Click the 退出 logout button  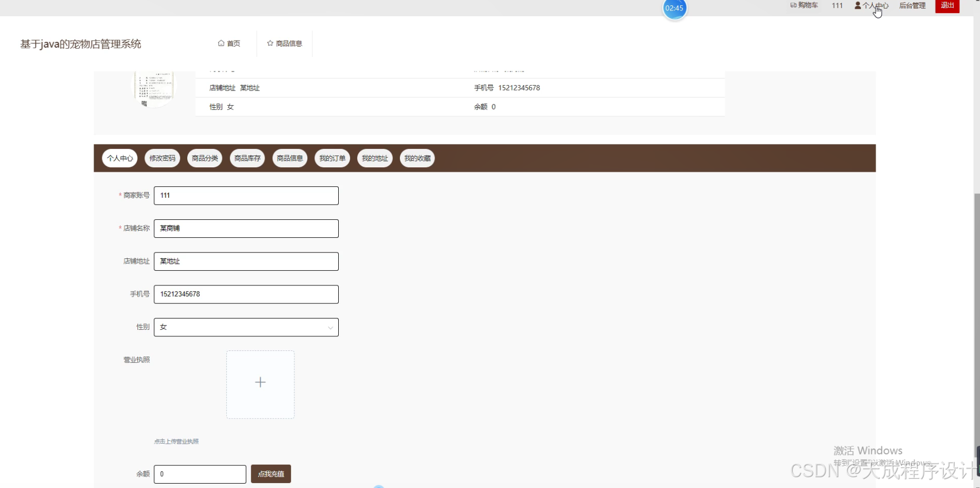point(947,5)
